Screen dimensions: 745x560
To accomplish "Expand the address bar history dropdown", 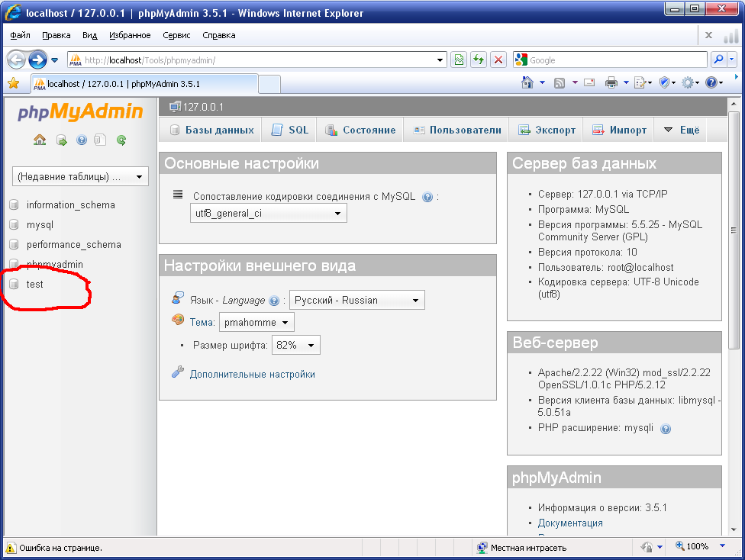I will [x=440, y=60].
